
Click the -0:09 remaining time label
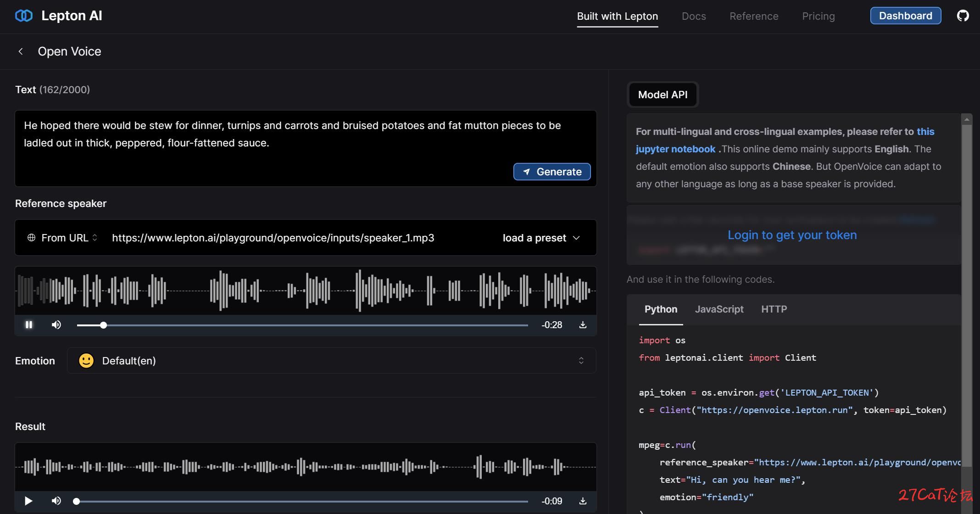pos(551,501)
